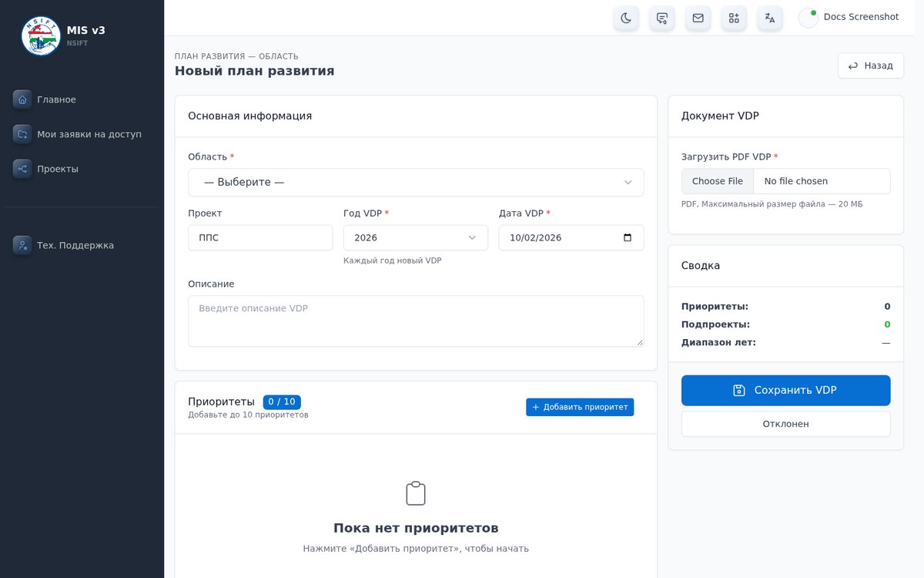Click 'Каждый год новый VDP' hint
This screenshot has height=578, width=924.
(x=393, y=260)
